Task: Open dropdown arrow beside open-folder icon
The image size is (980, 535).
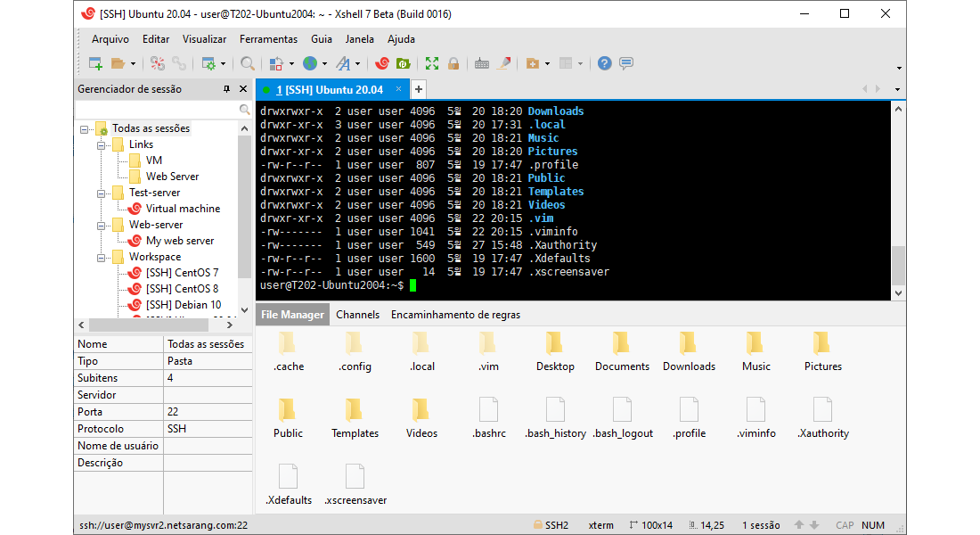Action: point(133,64)
